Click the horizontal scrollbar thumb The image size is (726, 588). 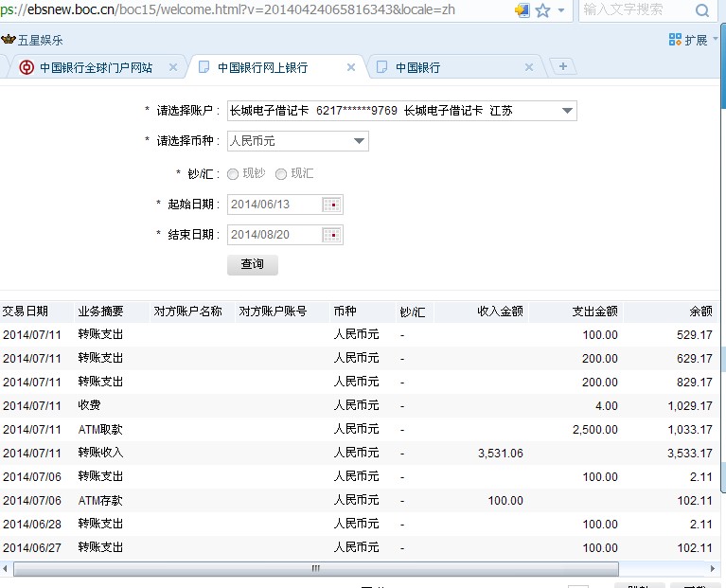316,569
